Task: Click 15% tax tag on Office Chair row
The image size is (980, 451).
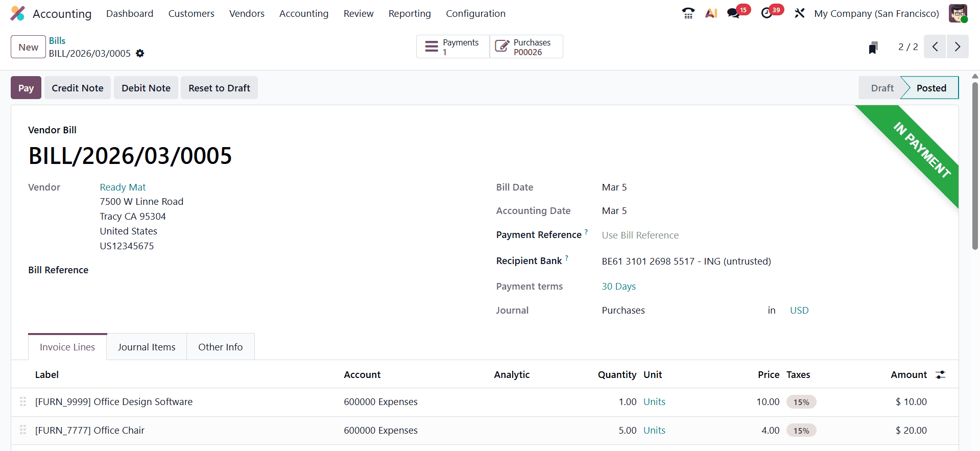Action: (801, 431)
